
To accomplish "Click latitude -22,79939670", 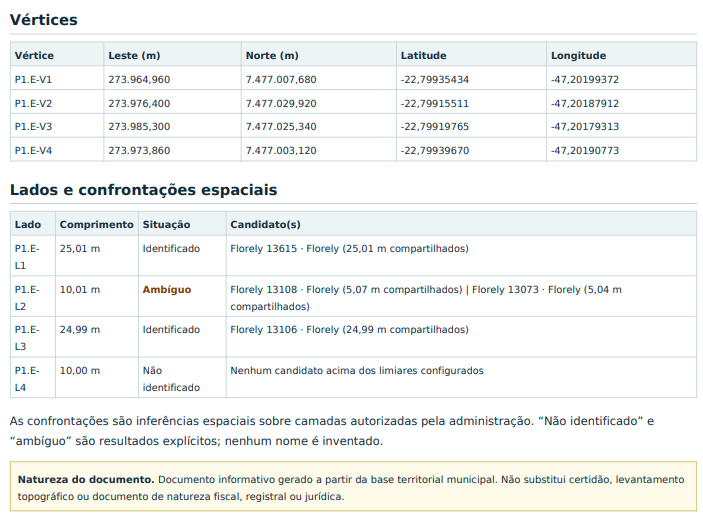I will pyautogui.click(x=435, y=150).
